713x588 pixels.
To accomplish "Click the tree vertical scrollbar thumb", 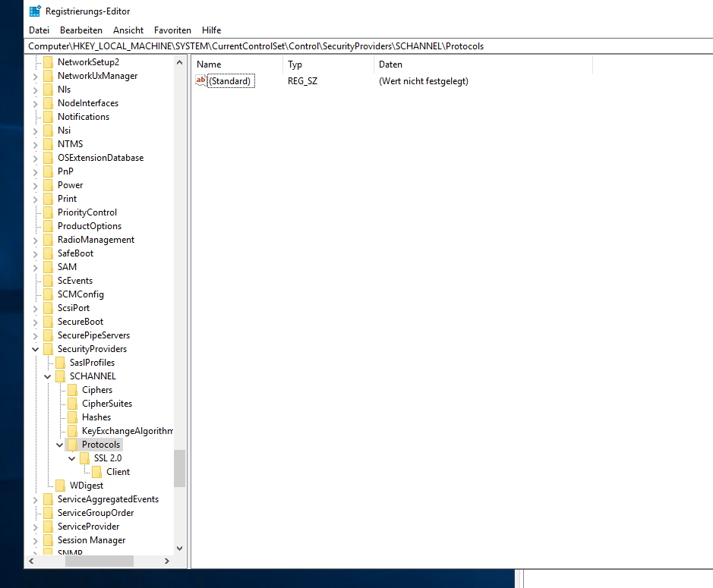I will coord(180,468).
